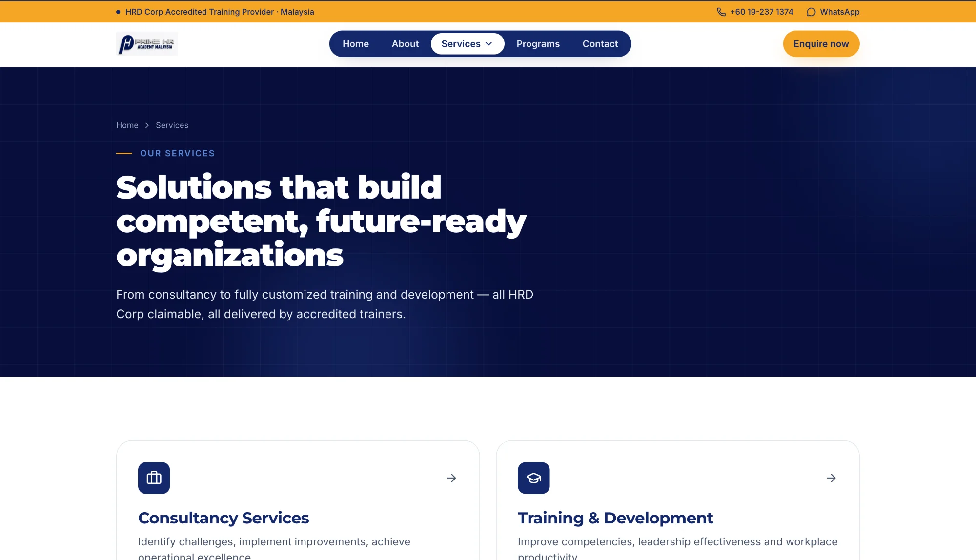Click the graduation cap icon on Training card
The width and height of the screenshot is (976, 560).
point(533,478)
